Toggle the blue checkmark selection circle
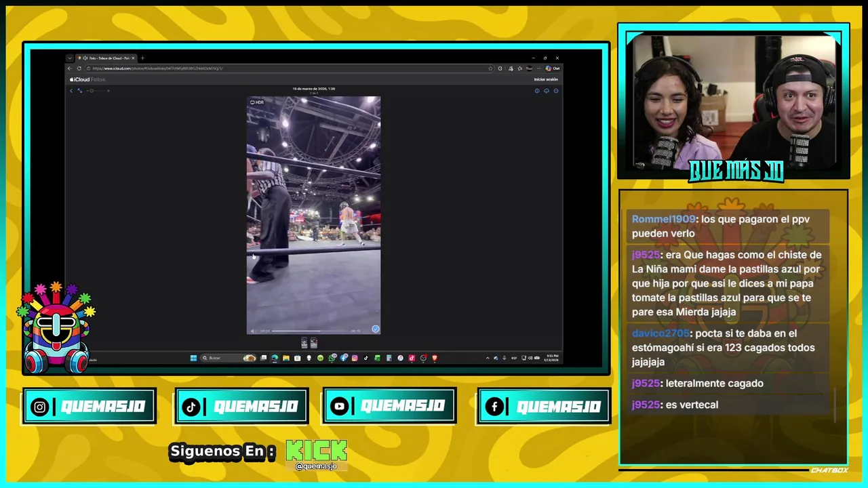The width and height of the screenshot is (868, 488). 375,329
